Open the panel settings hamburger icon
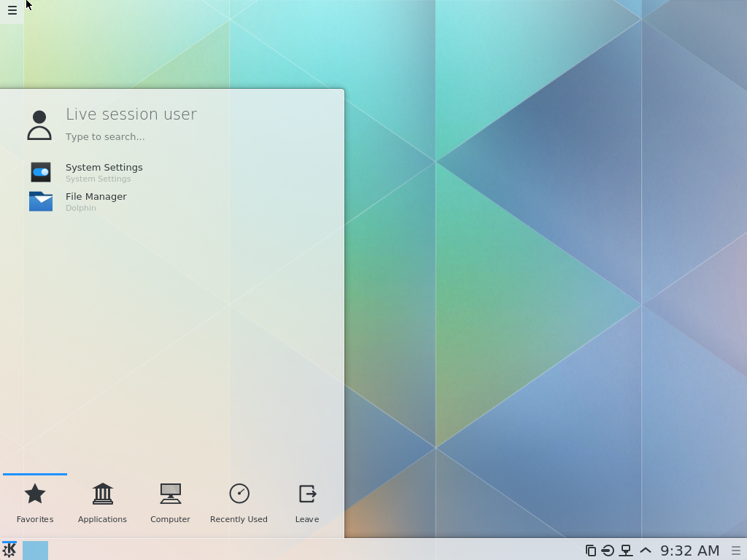This screenshot has height=560, width=747. click(x=736, y=551)
